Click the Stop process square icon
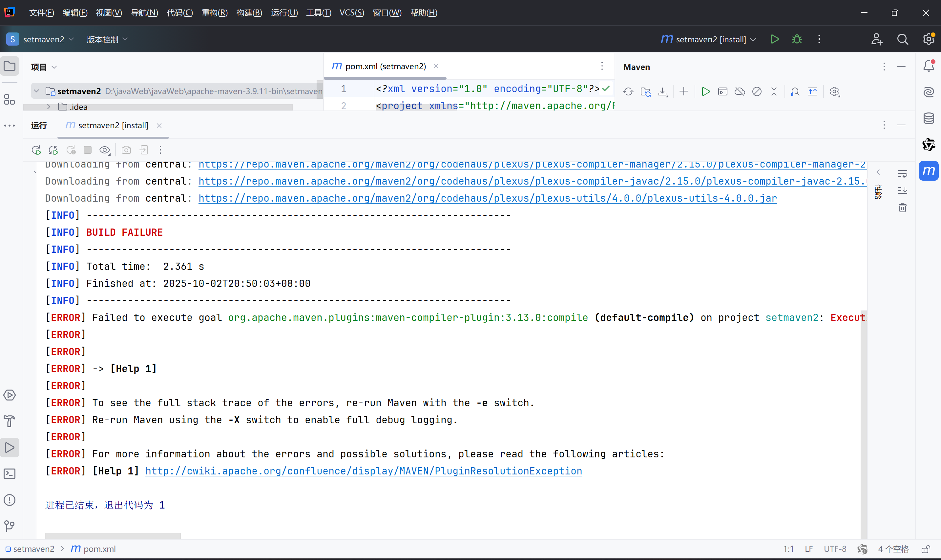941x560 pixels. [88, 150]
